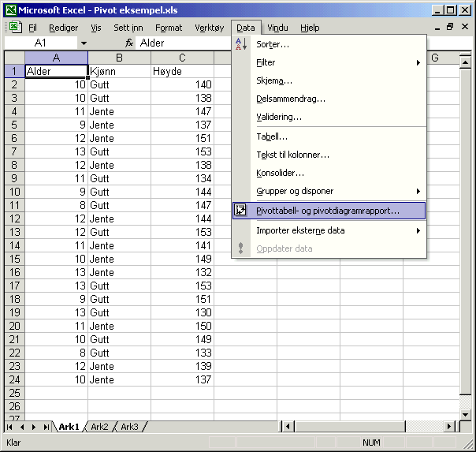476x452 pixels.
Task: Click the Excel workbook icon beside Fil
Action: pos(14,28)
